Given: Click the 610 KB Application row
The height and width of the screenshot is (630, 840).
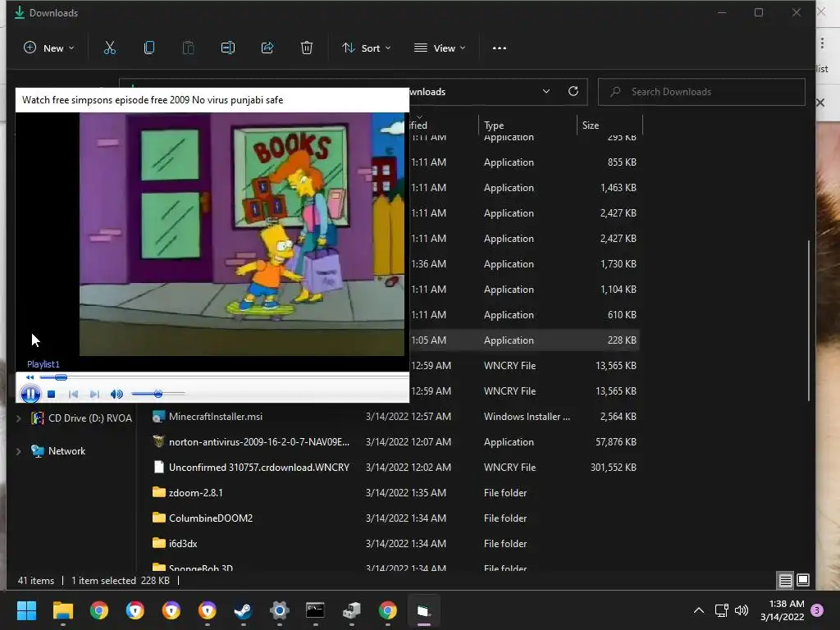Looking at the screenshot, I should coord(524,315).
